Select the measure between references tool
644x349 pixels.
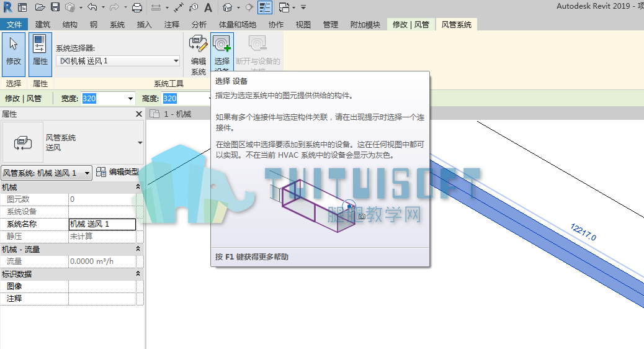point(156,7)
